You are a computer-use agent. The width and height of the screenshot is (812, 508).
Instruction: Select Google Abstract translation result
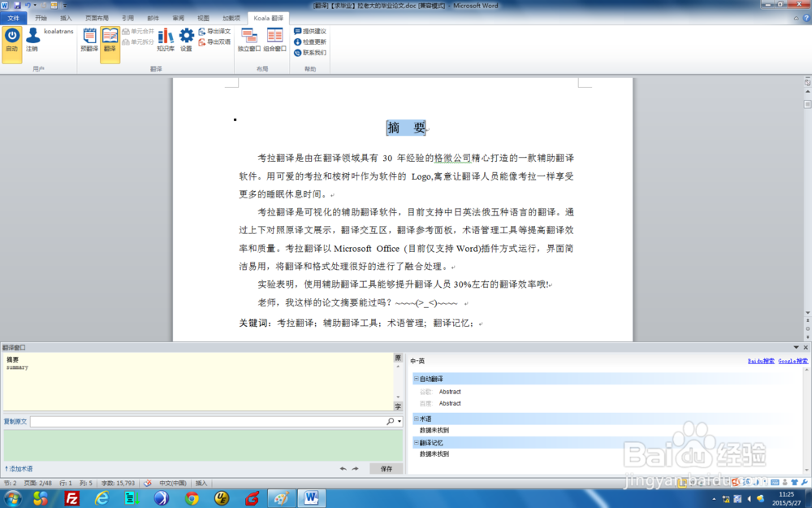click(x=450, y=392)
